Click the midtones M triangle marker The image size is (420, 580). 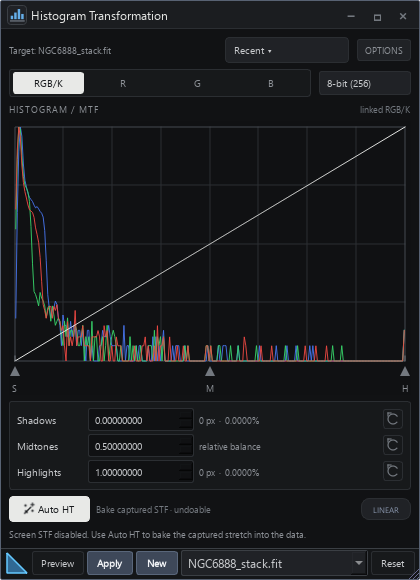210,371
